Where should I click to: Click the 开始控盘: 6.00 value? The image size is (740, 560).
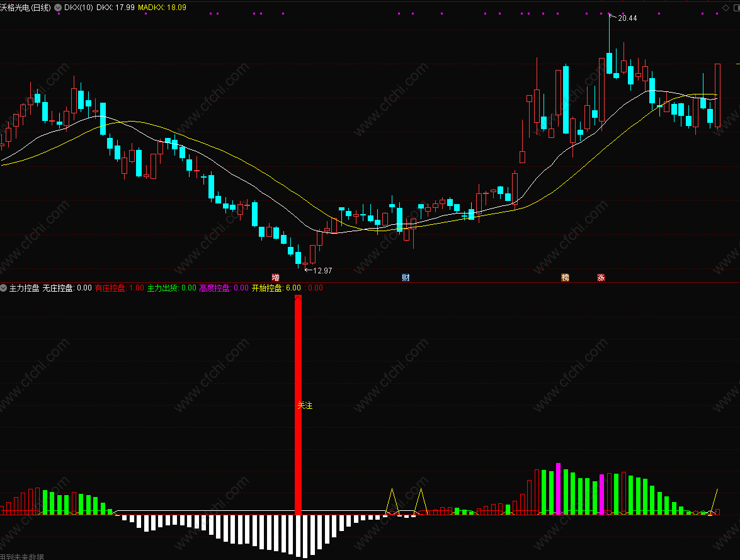[x=276, y=288]
